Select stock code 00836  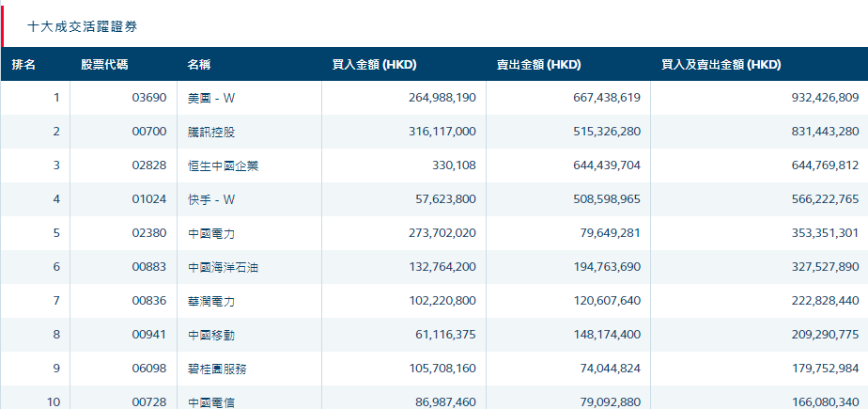149,300
